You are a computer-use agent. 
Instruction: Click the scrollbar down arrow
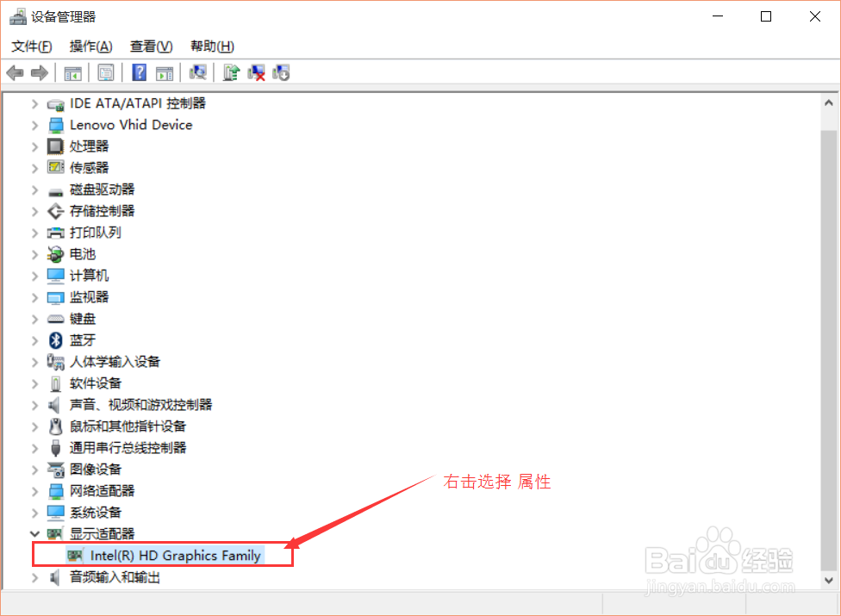(828, 580)
